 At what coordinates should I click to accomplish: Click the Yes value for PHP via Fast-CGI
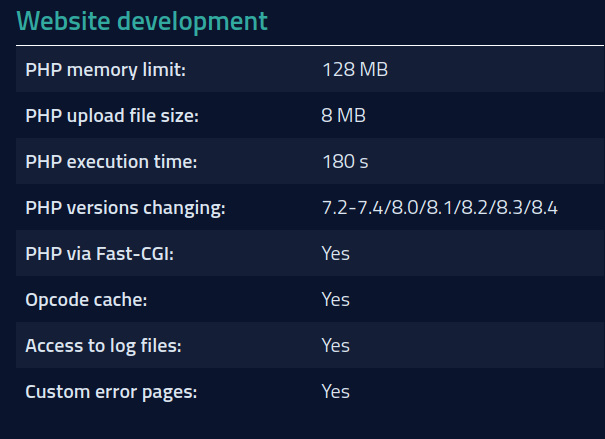[x=336, y=254]
